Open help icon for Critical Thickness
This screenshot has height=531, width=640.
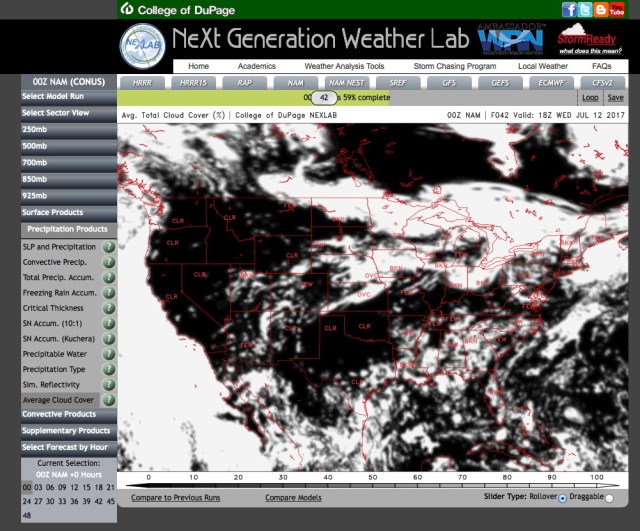pyautogui.click(x=109, y=308)
